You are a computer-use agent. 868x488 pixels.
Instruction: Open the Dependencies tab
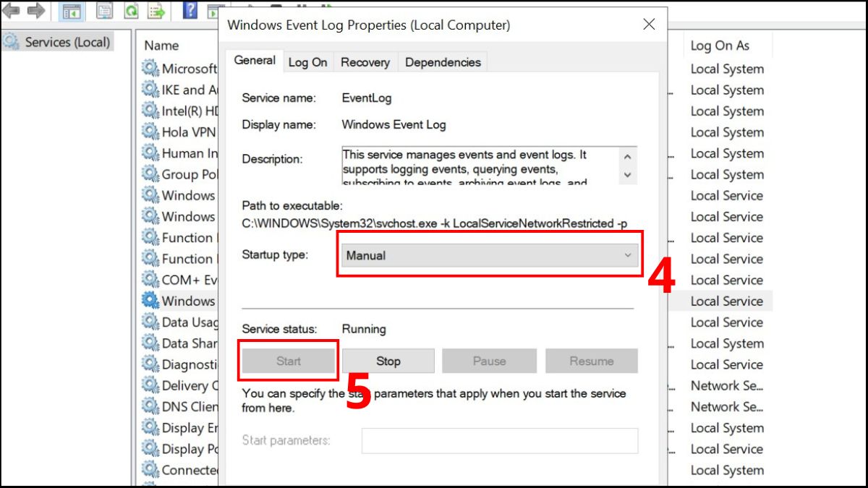442,62
